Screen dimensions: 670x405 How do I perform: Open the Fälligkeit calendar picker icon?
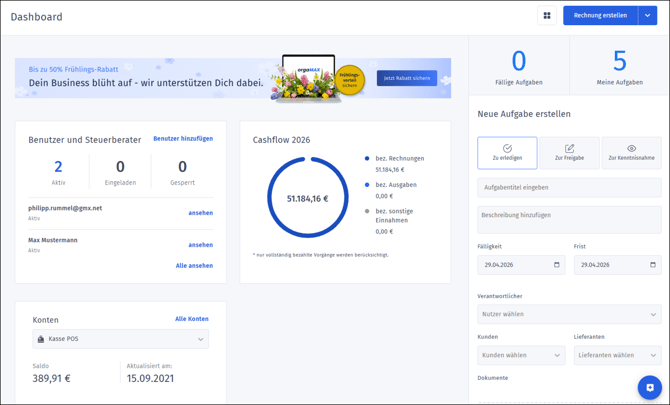[x=556, y=265]
